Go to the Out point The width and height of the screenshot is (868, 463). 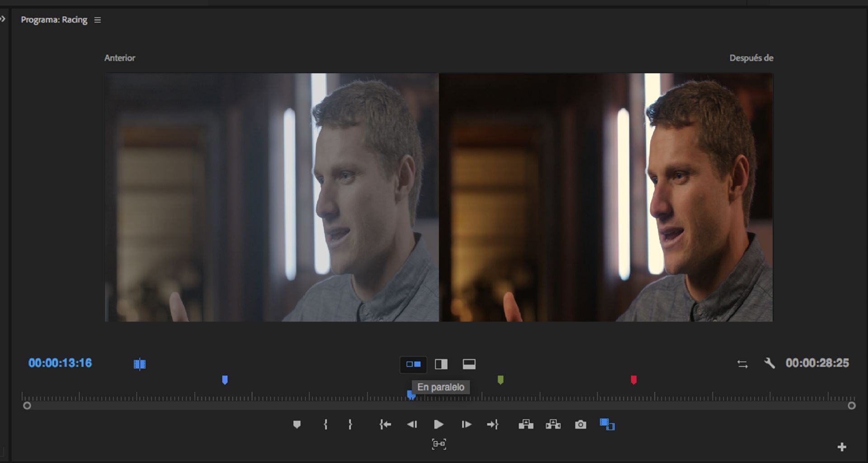click(493, 425)
